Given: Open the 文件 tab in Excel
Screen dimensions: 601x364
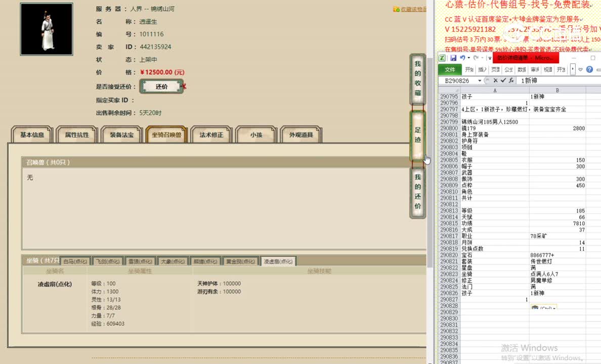Looking at the screenshot, I should [450, 70].
